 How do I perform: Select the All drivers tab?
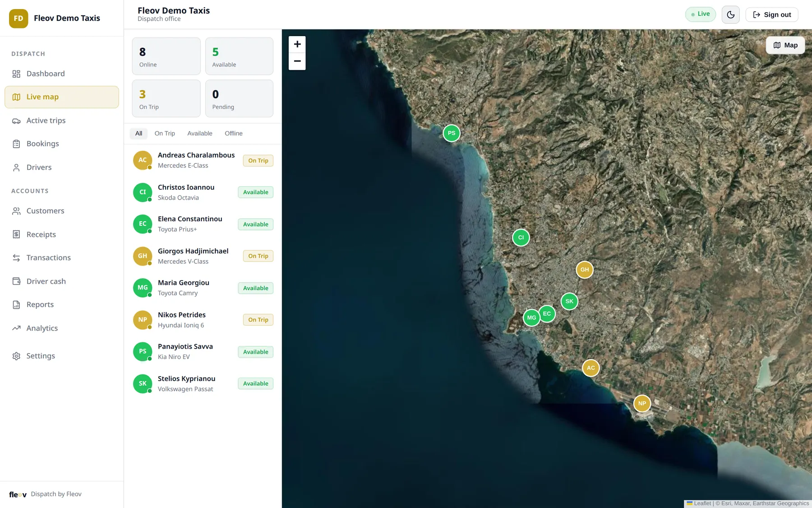(138, 133)
